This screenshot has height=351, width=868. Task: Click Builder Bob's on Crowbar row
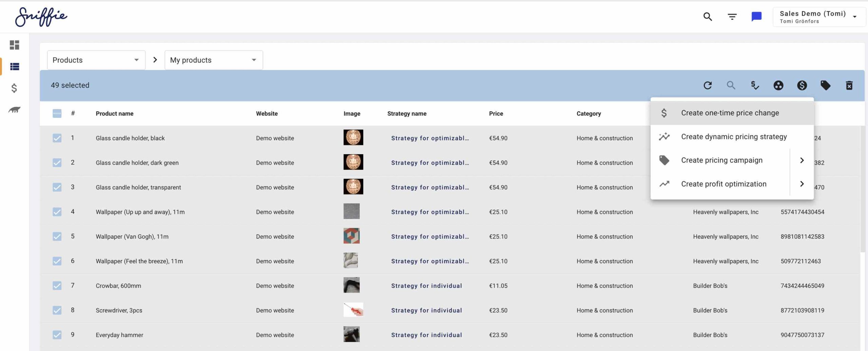coord(710,286)
